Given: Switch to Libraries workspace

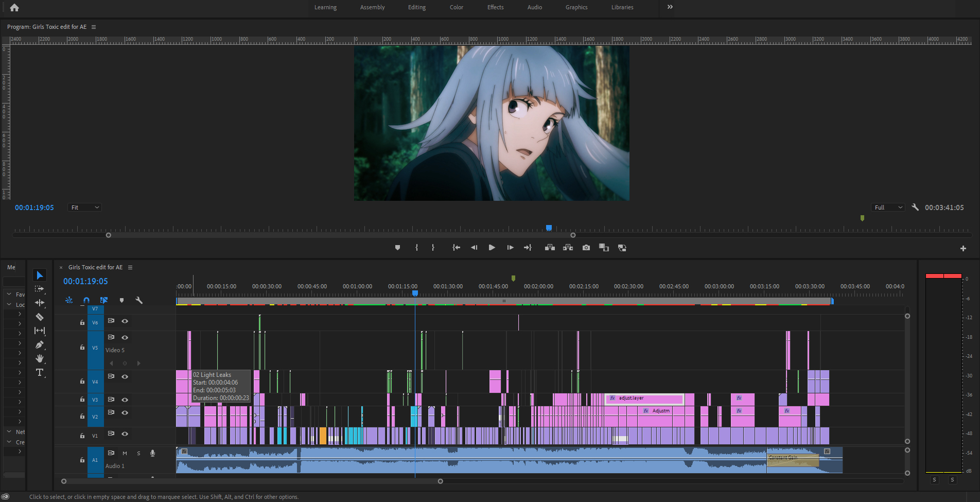Looking at the screenshot, I should pyautogui.click(x=622, y=7).
